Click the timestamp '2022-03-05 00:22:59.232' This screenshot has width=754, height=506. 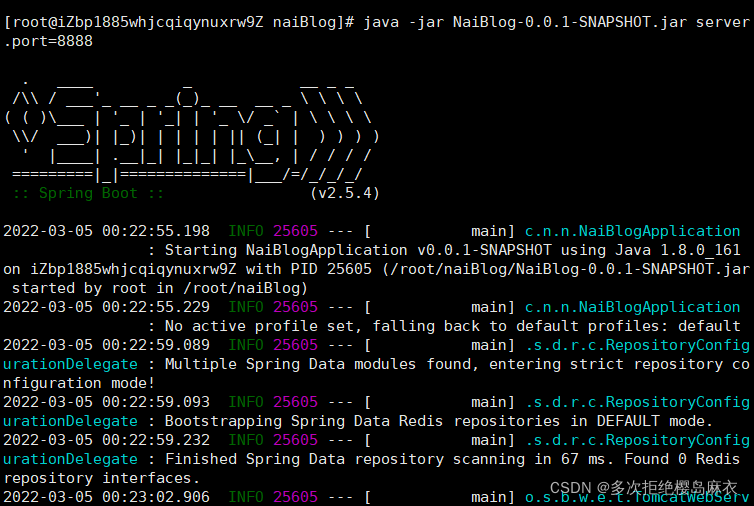click(x=107, y=440)
